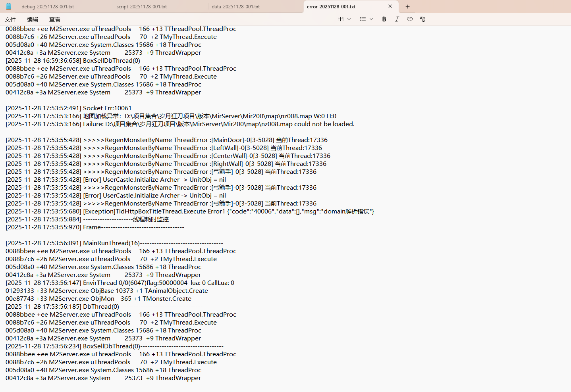Switch to the data_20251128_001.txt tab
Viewport: 571px width, 392px height.
pyautogui.click(x=236, y=7)
